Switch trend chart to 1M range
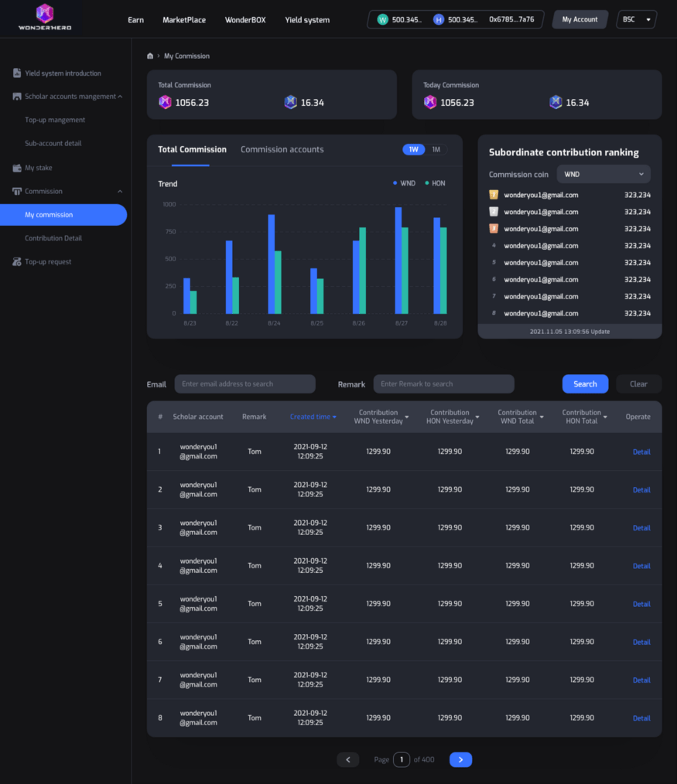 pyautogui.click(x=436, y=149)
